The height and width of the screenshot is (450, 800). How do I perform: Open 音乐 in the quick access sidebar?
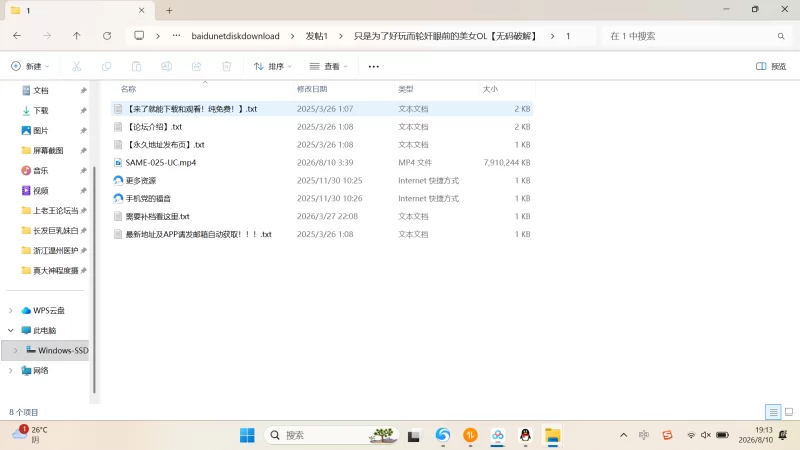point(40,170)
